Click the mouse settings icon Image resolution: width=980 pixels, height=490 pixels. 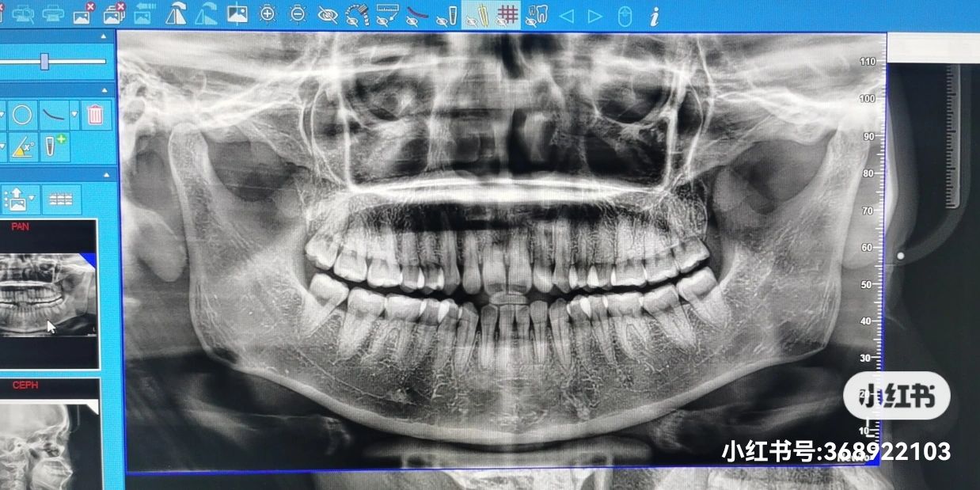625,17
